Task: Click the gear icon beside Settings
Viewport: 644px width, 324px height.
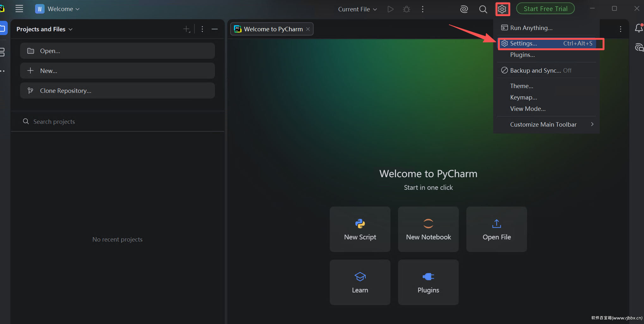Action: [505, 43]
